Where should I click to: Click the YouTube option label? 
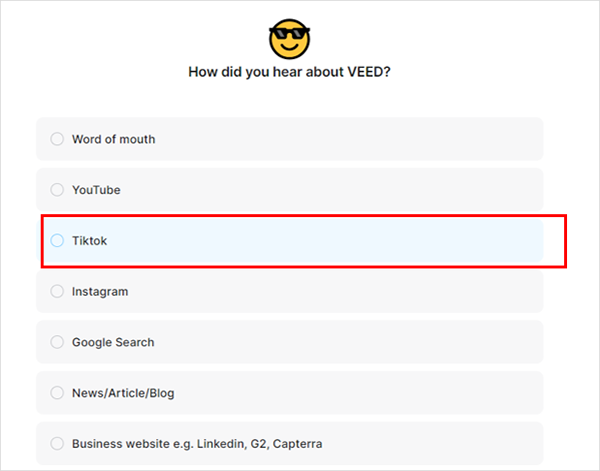coord(96,190)
